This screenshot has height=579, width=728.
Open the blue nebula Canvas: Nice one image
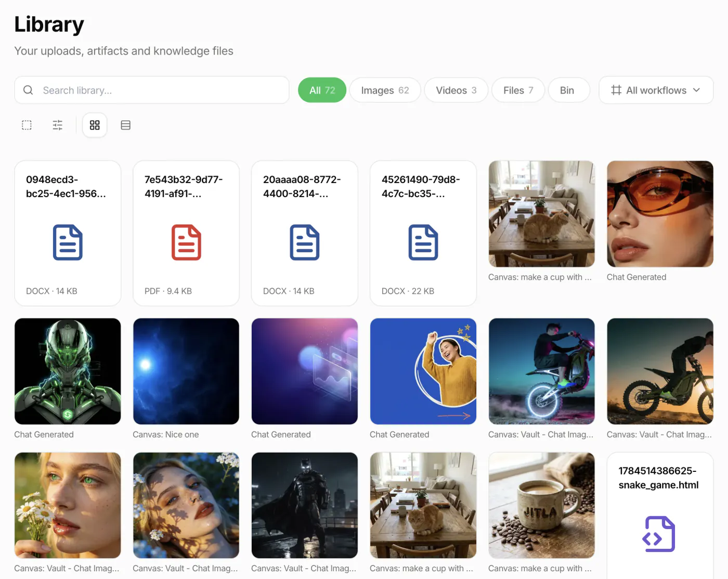pos(186,371)
